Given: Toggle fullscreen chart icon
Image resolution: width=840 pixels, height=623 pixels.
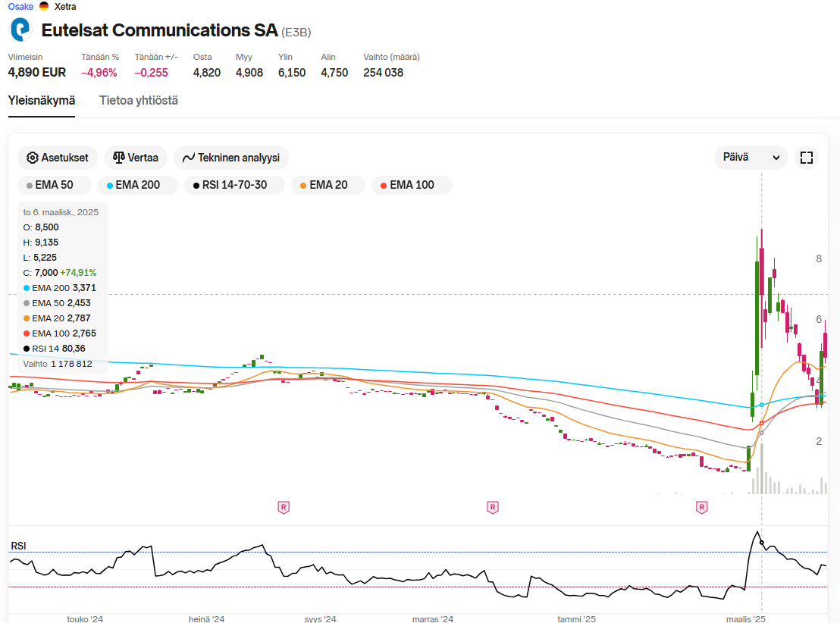Looking at the screenshot, I should tap(806, 158).
